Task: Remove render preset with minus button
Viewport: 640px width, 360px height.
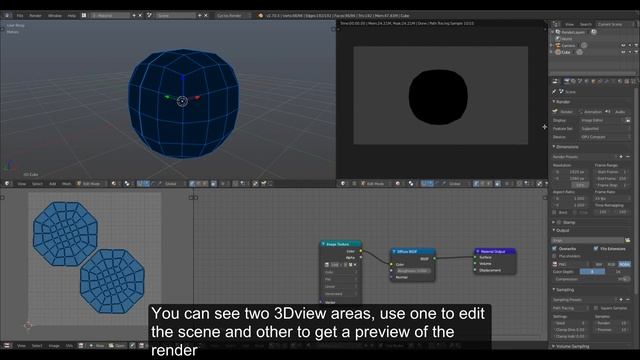Action: 628,157
